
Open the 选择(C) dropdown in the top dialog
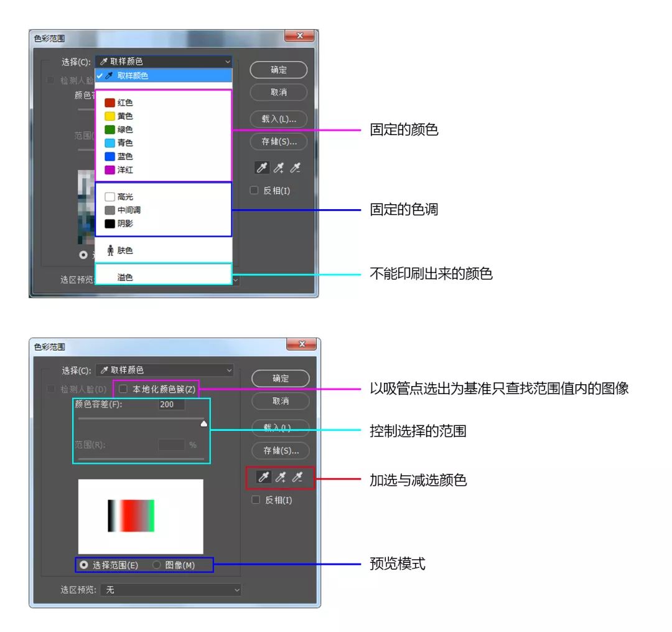pos(226,61)
